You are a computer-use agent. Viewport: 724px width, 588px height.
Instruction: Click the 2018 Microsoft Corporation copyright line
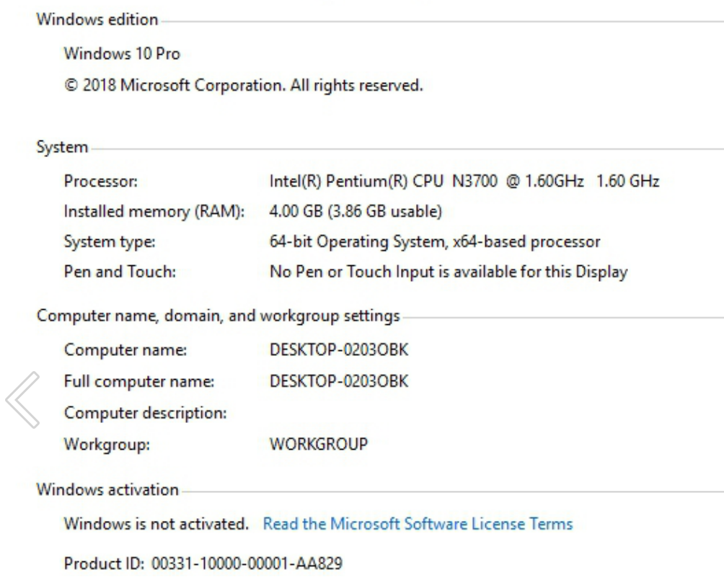243,85
